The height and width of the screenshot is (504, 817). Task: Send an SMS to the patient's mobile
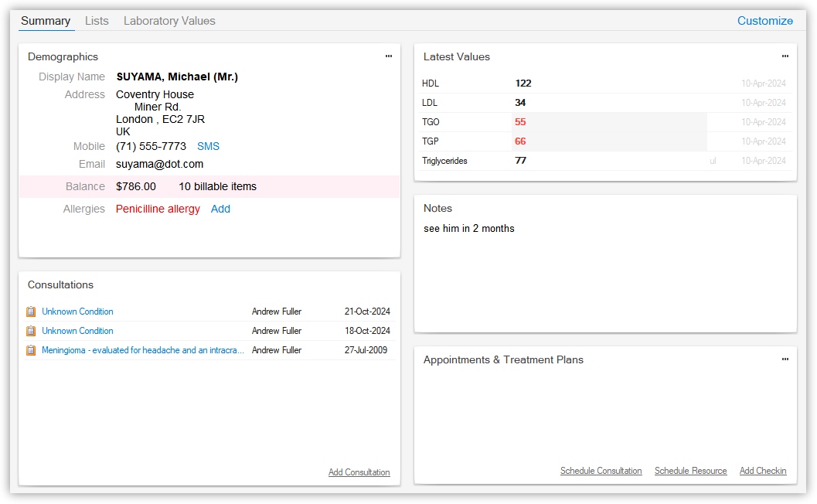click(x=209, y=146)
